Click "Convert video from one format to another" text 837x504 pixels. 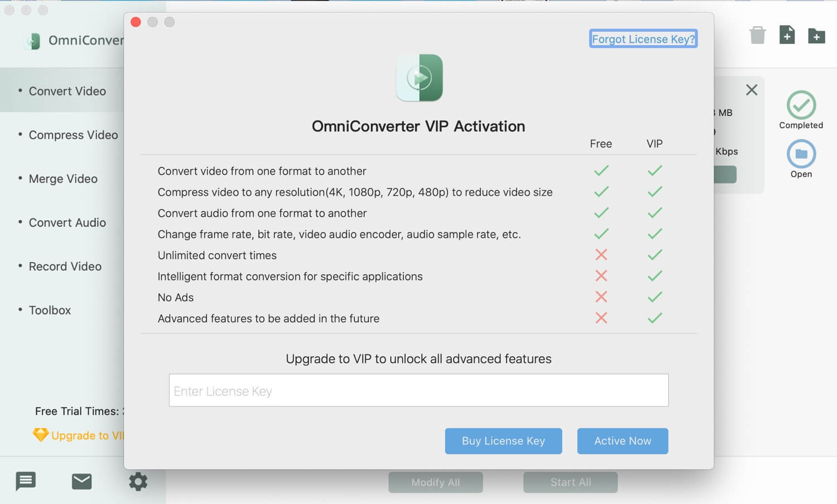coord(262,171)
